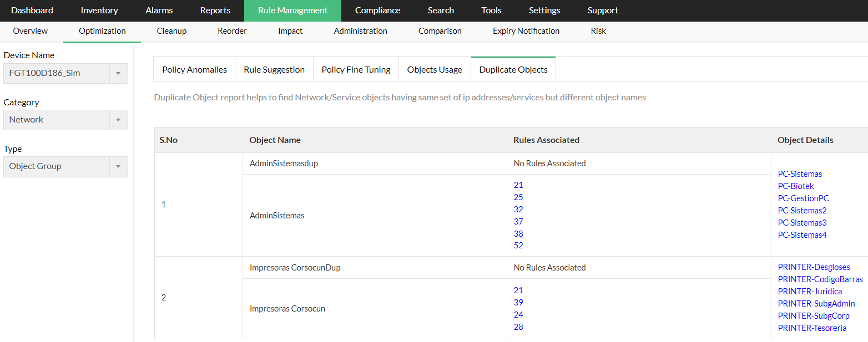
Task: Click the Object Name column header
Action: (275, 140)
